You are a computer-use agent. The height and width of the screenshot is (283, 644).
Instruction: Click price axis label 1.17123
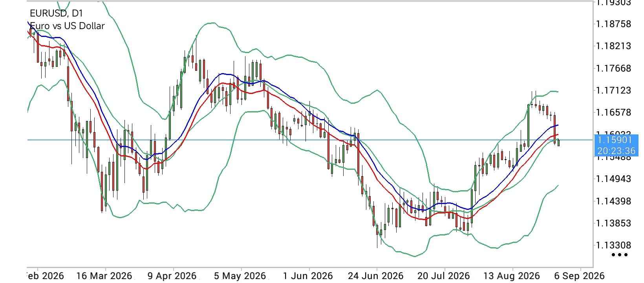tap(613, 90)
